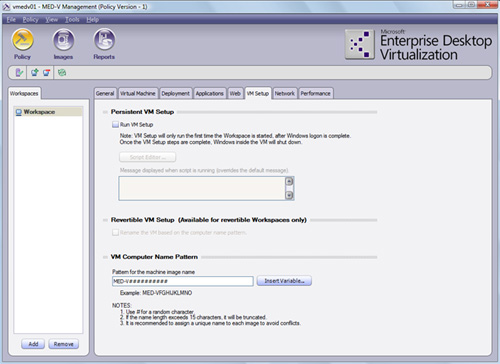
Task: Click the Example: MED-VFGHIJKLMNO text
Action: (x=156, y=293)
